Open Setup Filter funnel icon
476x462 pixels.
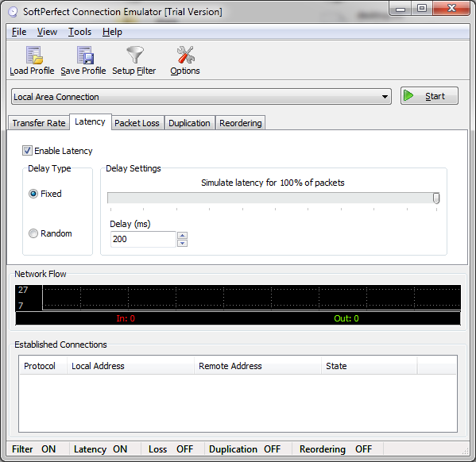(x=135, y=55)
